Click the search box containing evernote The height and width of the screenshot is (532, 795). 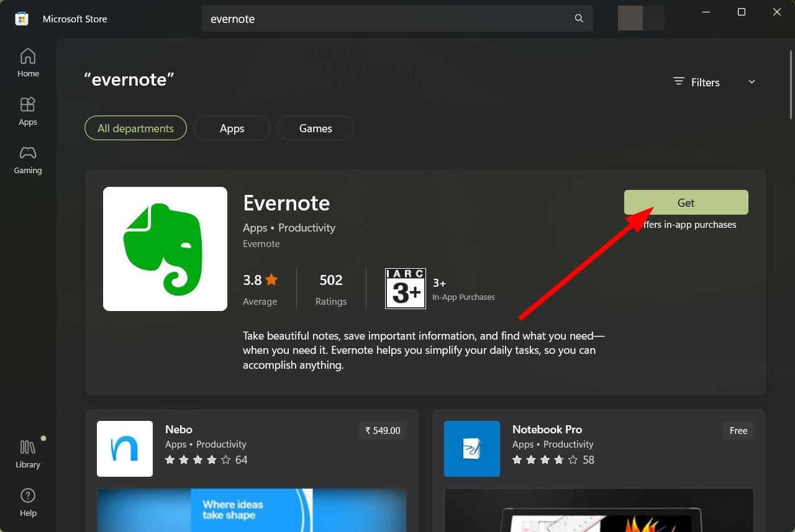pos(397,19)
